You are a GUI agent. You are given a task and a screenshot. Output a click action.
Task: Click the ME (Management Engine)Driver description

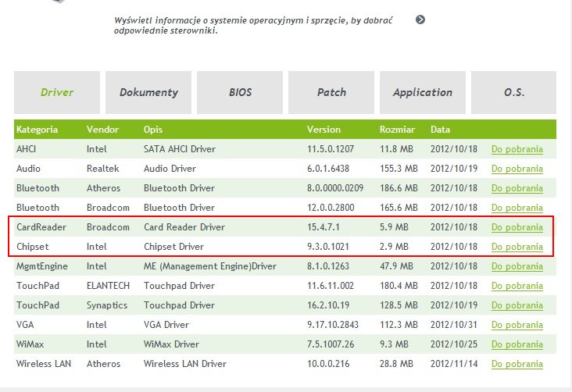point(209,266)
